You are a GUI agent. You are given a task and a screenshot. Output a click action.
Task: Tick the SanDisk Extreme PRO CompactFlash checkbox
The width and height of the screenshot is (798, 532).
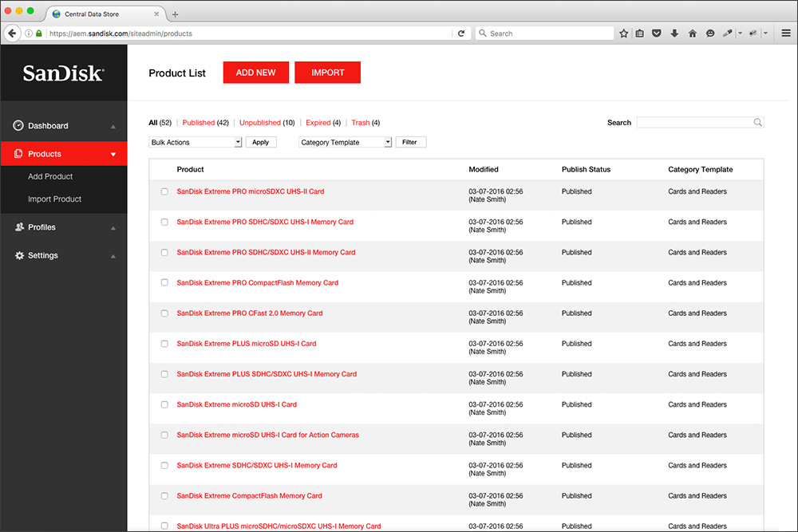pyautogui.click(x=164, y=283)
